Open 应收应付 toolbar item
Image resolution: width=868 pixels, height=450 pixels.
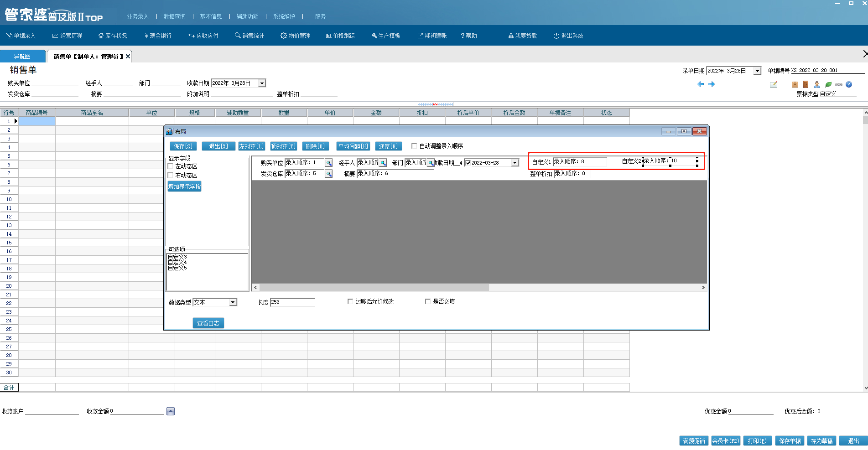click(203, 36)
